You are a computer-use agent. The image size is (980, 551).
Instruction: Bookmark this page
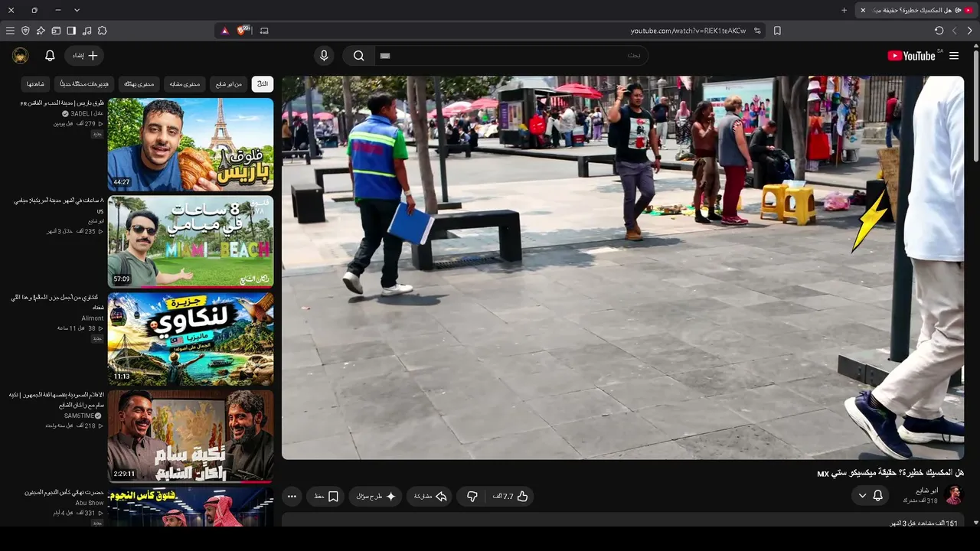(x=777, y=31)
